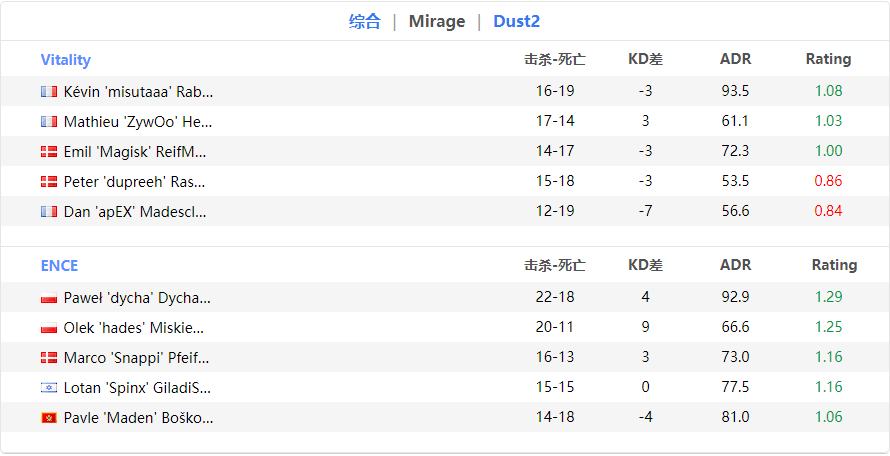890x456 pixels.
Task: Click the Danish flag next to Snappi
Action: (x=49, y=357)
